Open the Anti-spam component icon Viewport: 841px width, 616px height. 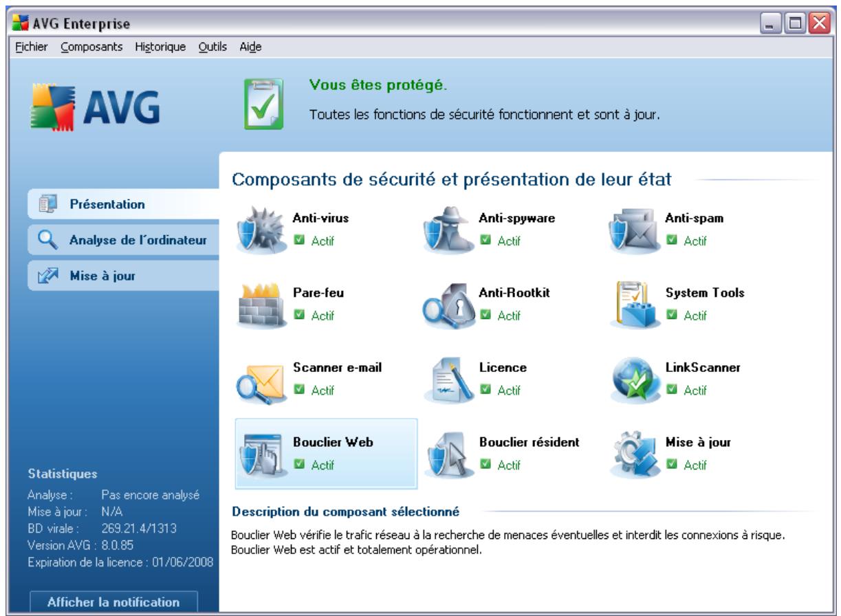click(x=634, y=232)
